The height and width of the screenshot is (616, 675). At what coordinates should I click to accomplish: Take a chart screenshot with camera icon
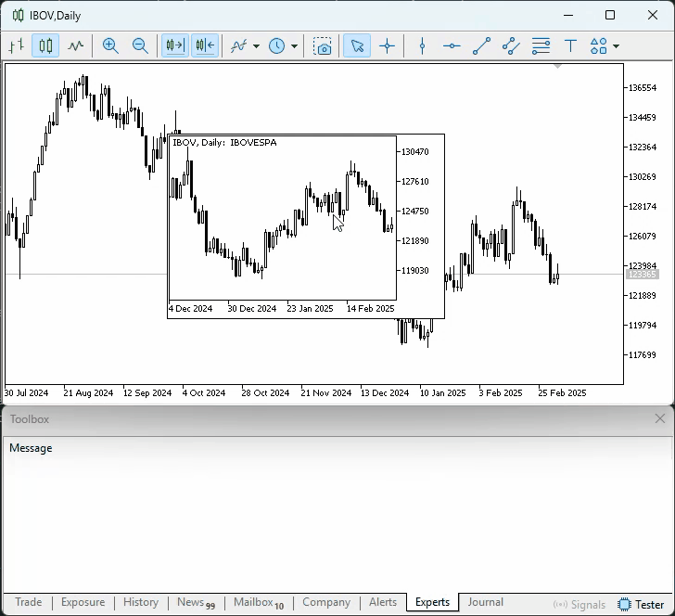[322, 45]
